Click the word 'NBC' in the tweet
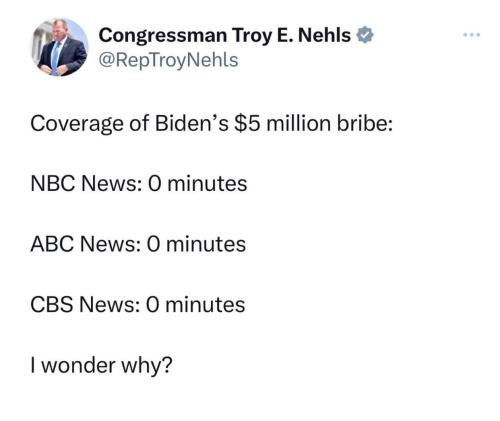 53,184
